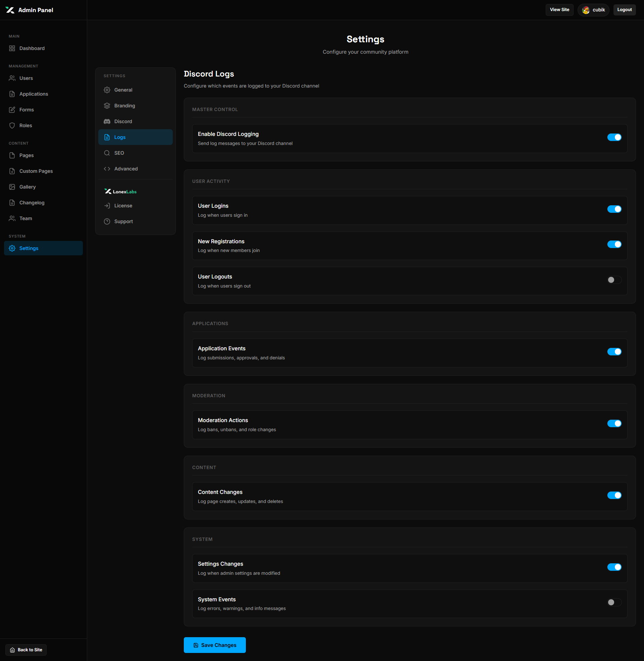Click the Support question mark icon

(107, 221)
